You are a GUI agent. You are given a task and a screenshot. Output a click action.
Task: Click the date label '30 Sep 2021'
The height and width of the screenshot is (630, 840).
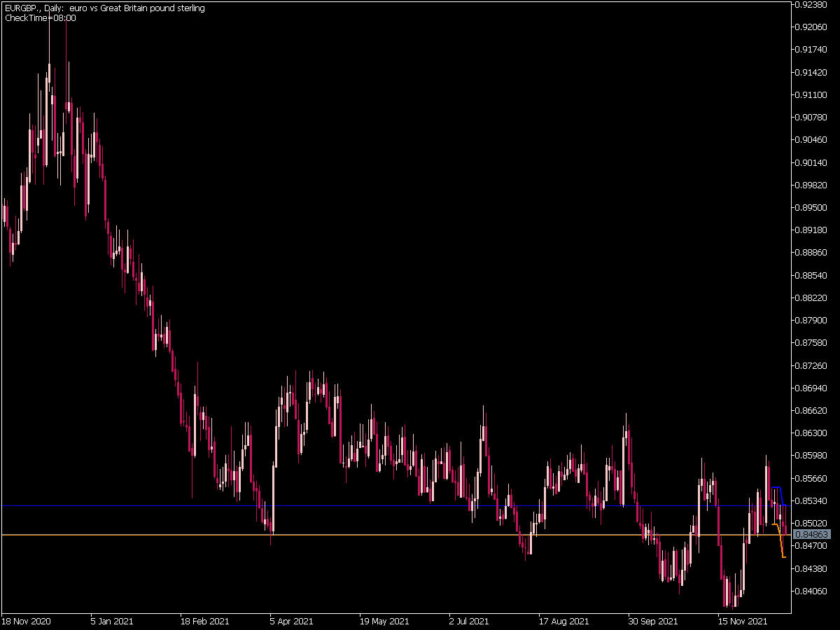[x=653, y=621]
